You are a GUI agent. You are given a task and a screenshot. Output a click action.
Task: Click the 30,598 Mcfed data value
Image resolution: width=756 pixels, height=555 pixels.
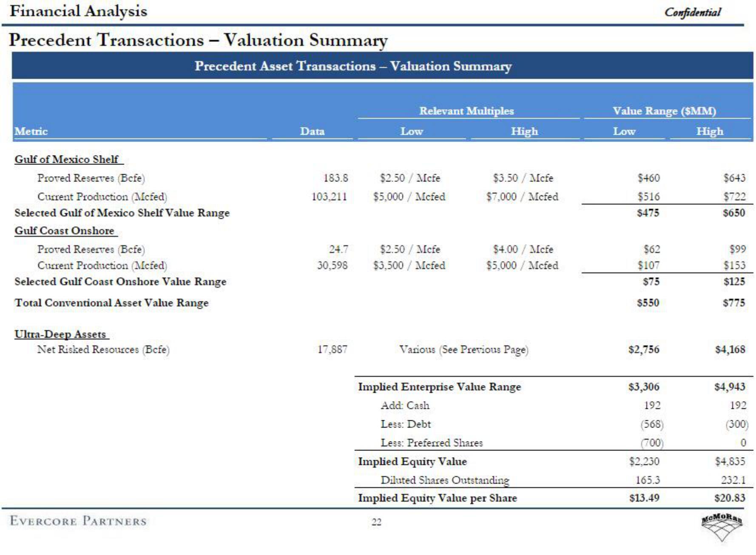click(333, 266)
